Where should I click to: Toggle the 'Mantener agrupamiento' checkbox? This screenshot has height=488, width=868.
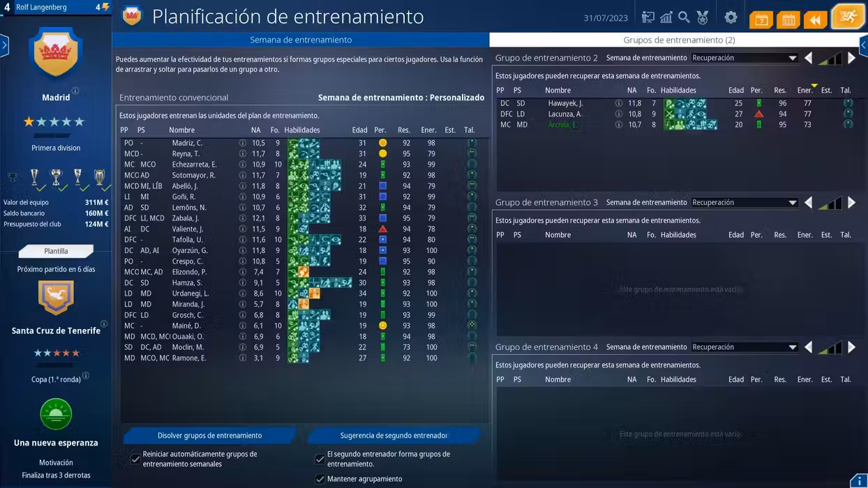(x=320, y=479)
